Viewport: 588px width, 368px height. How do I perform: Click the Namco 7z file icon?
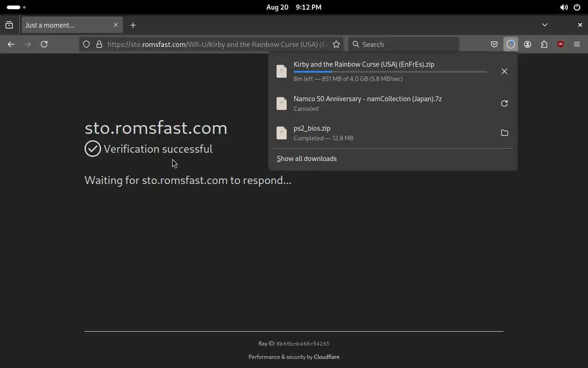[282, 103]
